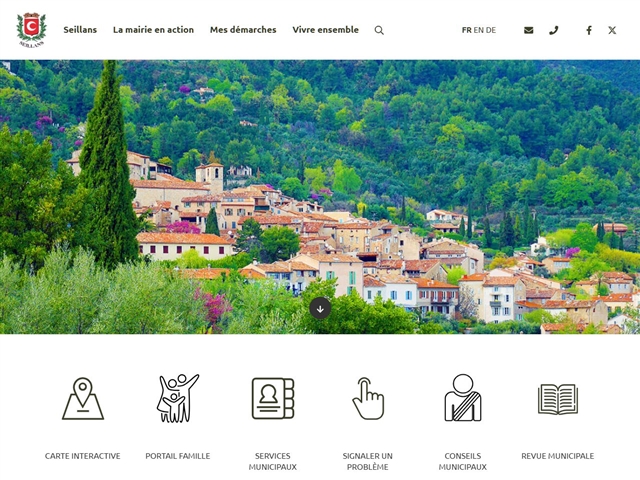
Task: Expand the Vivre ensemble menu
Action: point(326,30)
